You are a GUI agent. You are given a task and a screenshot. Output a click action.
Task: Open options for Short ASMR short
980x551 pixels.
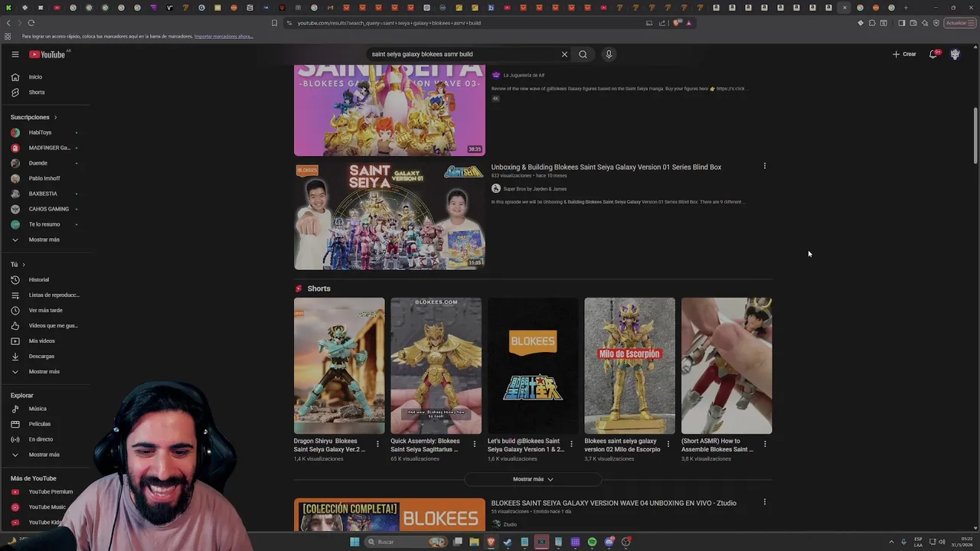point(765,444)
